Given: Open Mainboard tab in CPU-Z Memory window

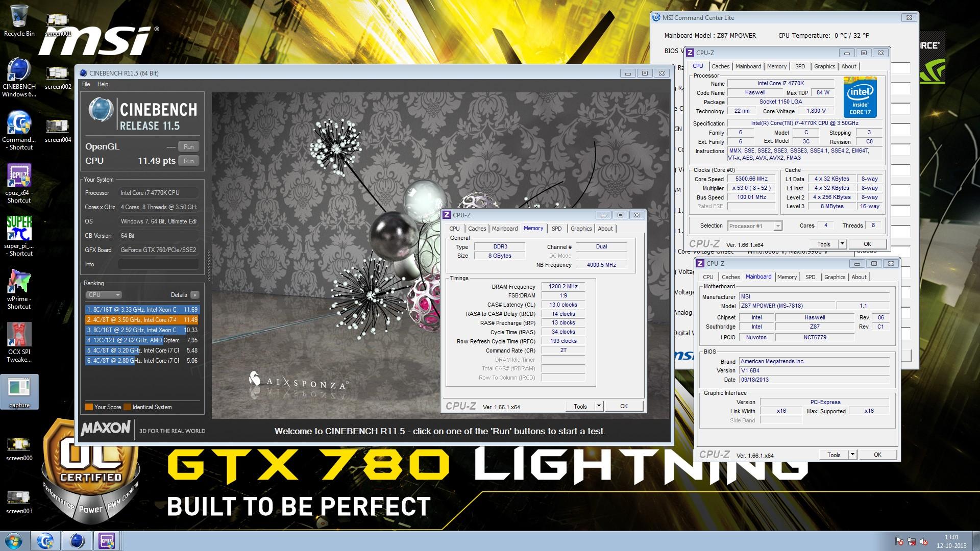Looking at the screenshot, I should tap(505, 229).
